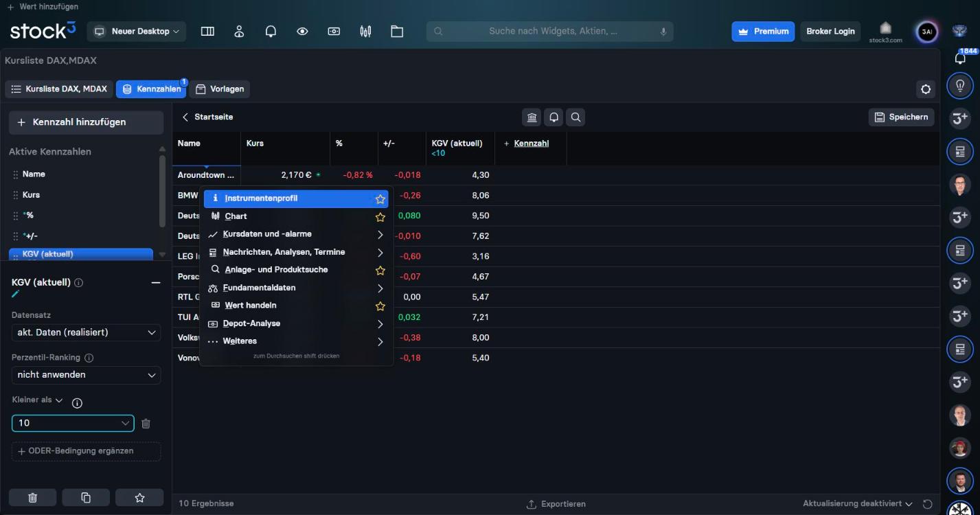Add an ODER-Bedingung ergänzen condition

click(86, 451)
